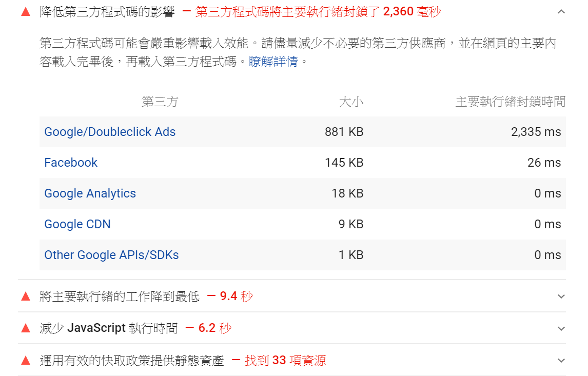Click the red triangle beside 運用有效的快取政策
588x376 pixels.
[26, 361]
